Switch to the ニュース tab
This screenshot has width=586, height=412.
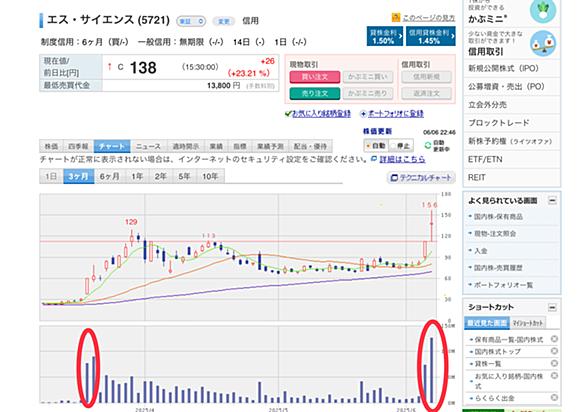click(148, 146)
